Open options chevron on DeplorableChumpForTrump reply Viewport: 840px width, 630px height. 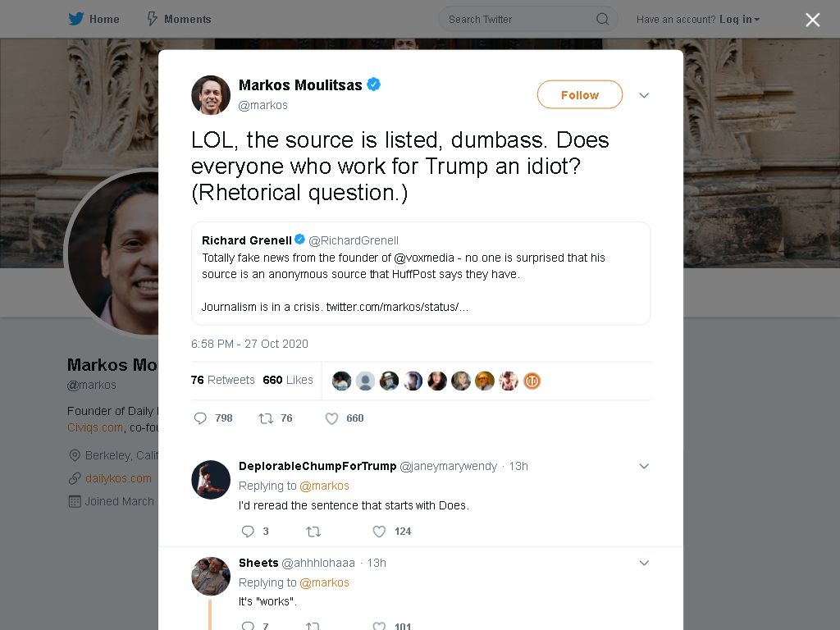click(x=644, y=466)
